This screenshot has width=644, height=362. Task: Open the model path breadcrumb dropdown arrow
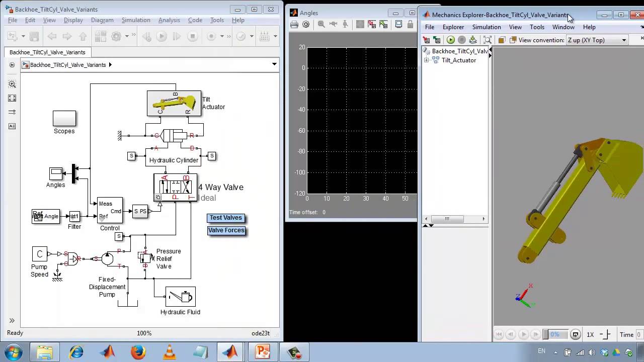(x=274, y=64)
